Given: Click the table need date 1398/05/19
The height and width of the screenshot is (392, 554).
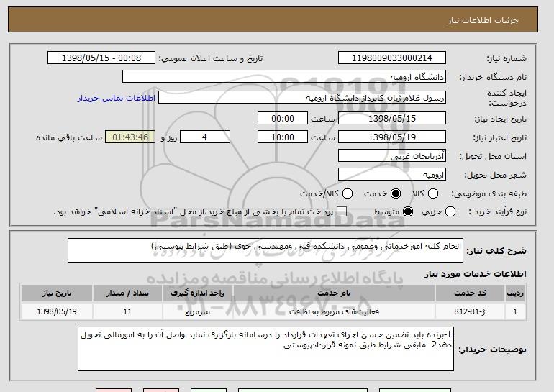Looking at the screenshot, I should coord(57,311).
